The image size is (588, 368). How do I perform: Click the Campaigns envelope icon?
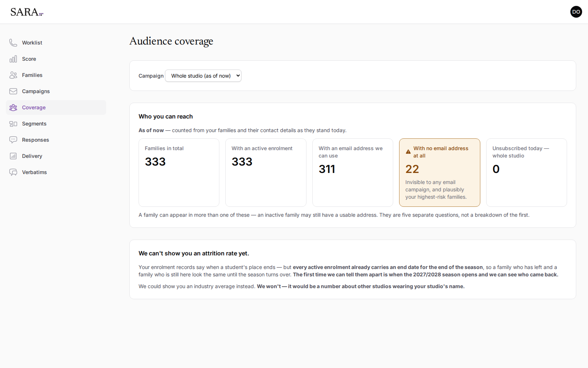click(x=13, y=91)
